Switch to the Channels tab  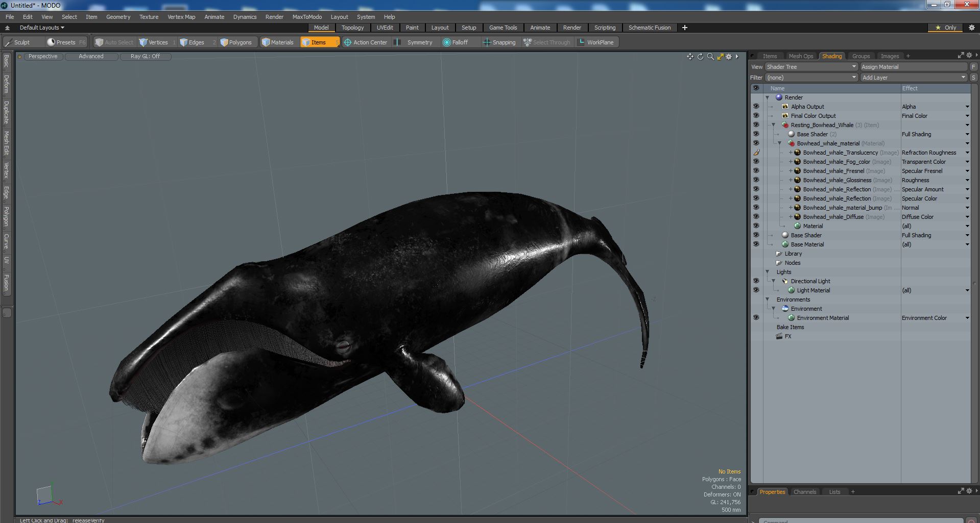tap(805, 492)
